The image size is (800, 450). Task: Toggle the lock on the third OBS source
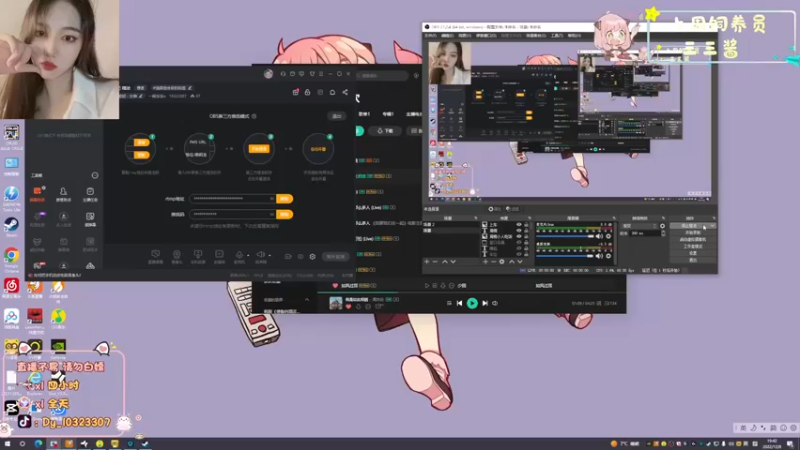coord(526,236)
